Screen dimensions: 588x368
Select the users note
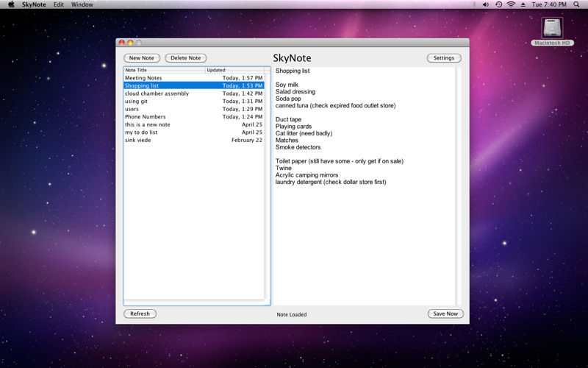pos(194,109)
